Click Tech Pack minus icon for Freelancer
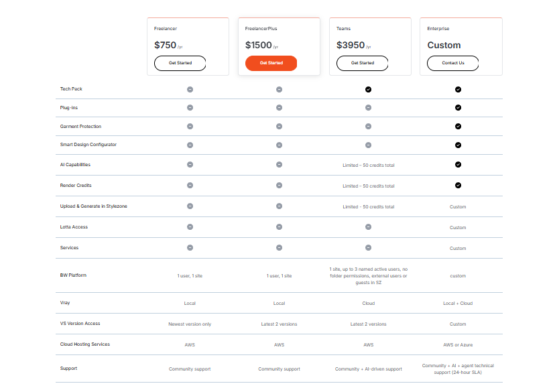553x392 pixels. 190,90
